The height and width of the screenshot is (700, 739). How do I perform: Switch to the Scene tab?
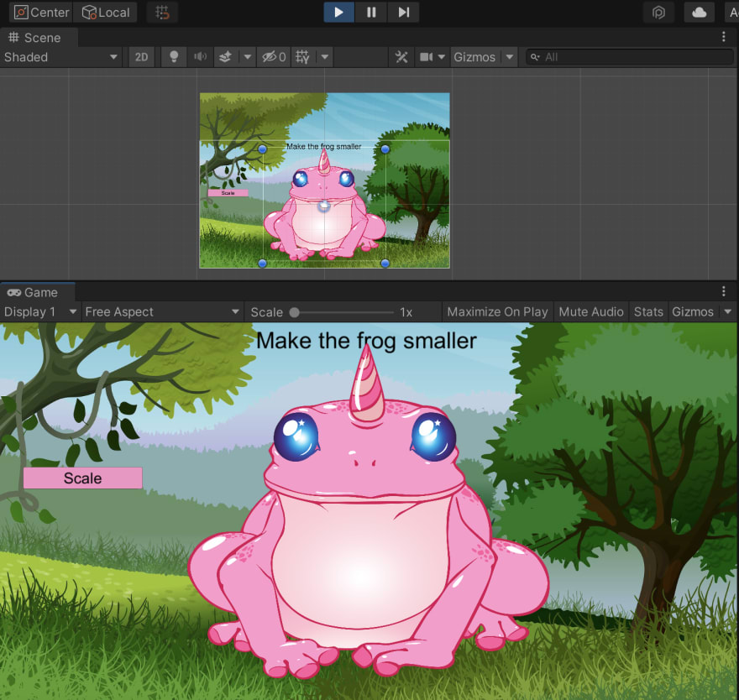(x=35, y=38)
